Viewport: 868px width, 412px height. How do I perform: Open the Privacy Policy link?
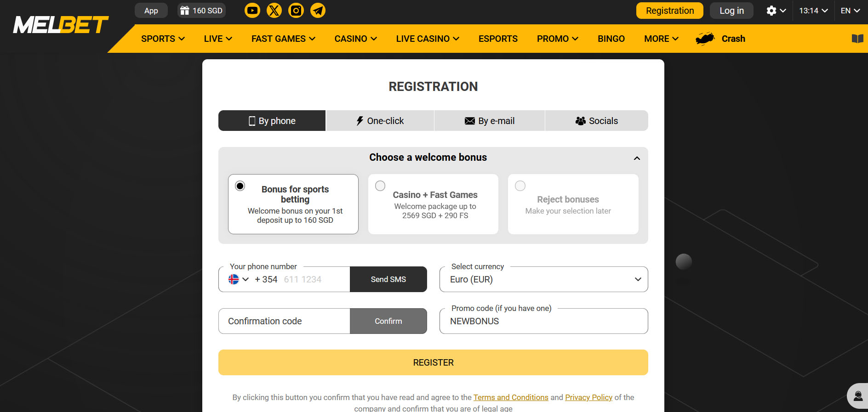tap(588, 397)
